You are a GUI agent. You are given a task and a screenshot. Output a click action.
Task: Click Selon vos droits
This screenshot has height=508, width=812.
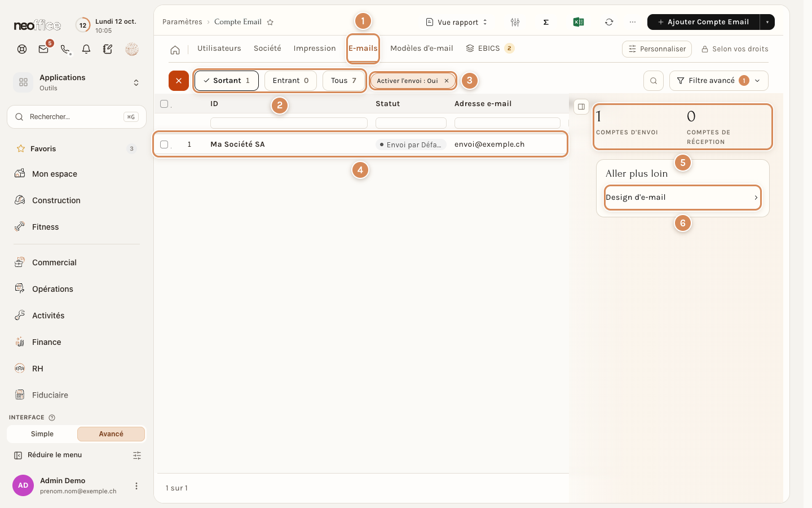click(735, 49)
